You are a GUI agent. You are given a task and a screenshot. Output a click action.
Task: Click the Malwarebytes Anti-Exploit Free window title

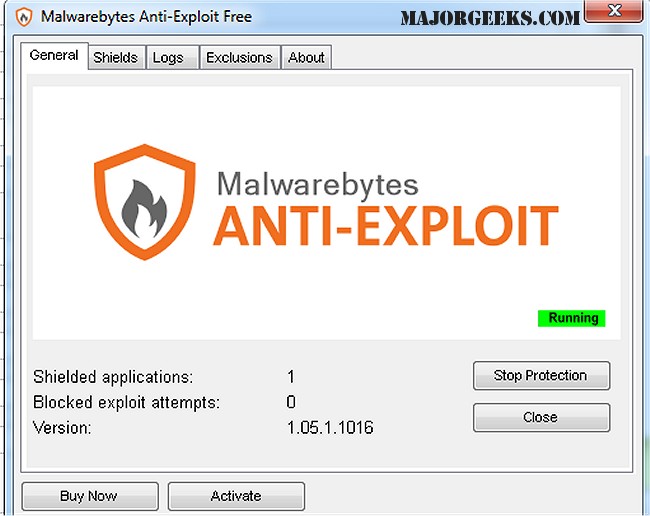pos(146,17)
